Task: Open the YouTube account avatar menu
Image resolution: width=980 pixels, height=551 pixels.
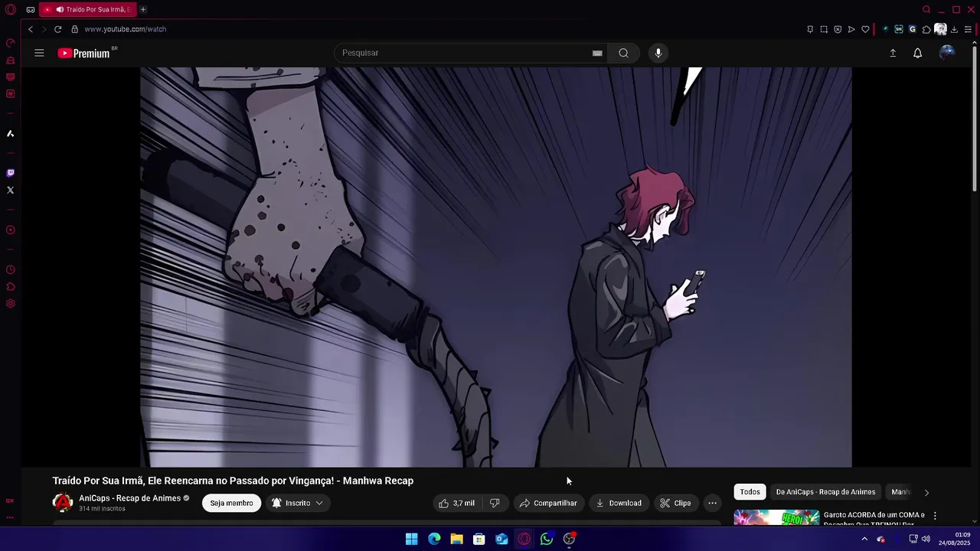Action: pos(947,52)
